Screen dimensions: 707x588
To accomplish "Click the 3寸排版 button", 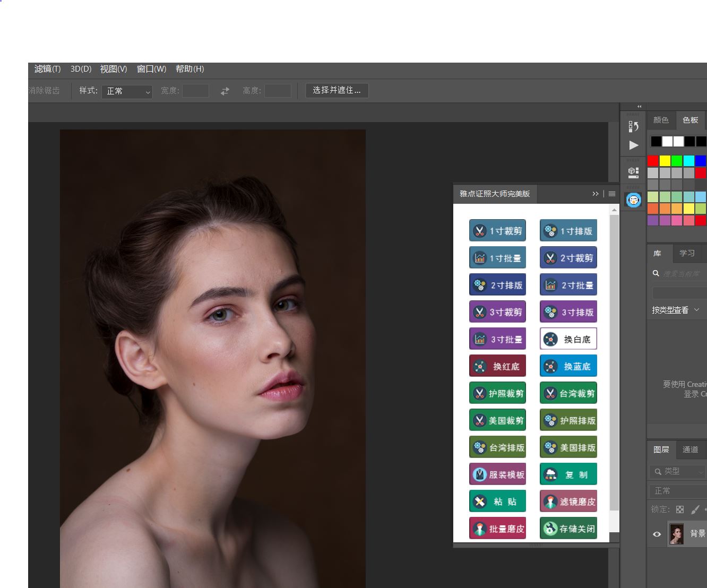I will click(x=568, y=312).
